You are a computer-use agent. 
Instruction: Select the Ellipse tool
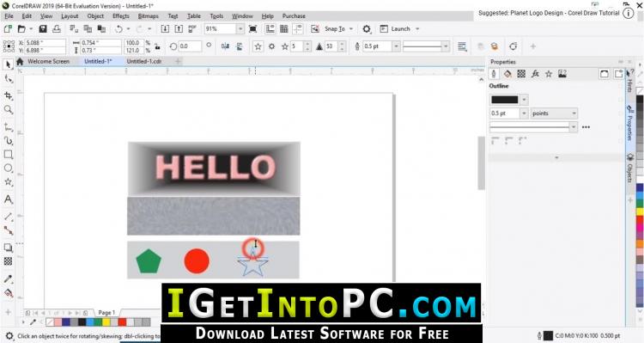[9, 168]
